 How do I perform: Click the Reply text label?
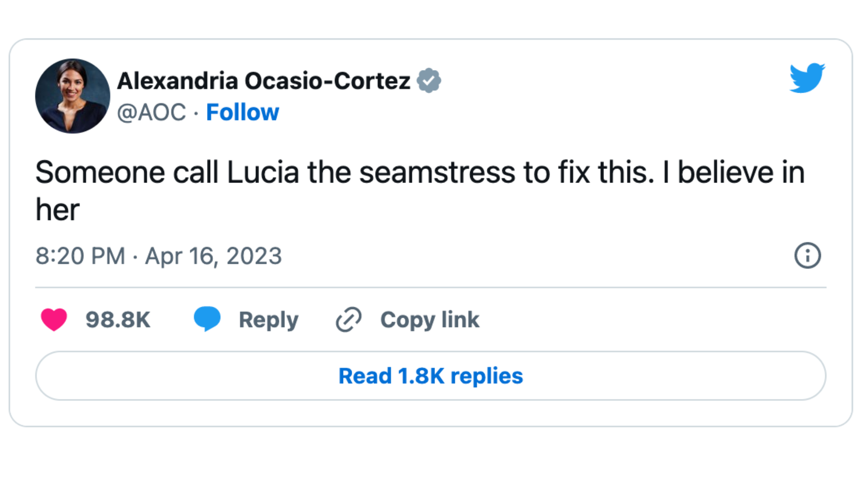pos(269,320)
